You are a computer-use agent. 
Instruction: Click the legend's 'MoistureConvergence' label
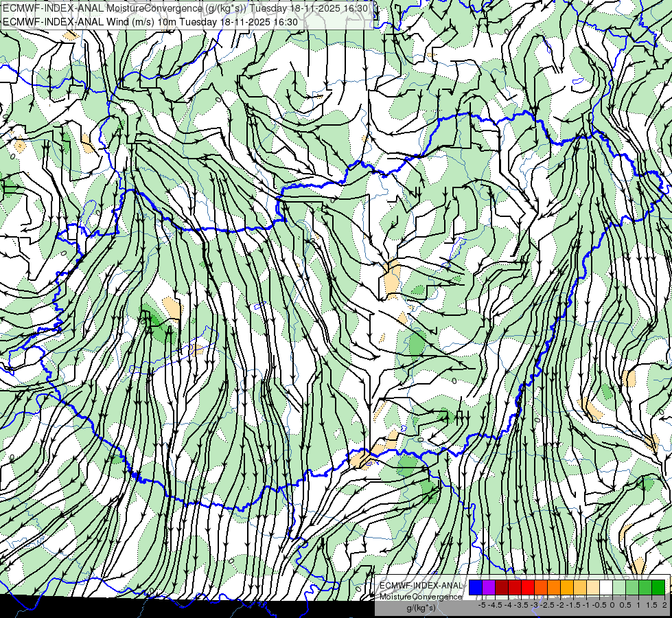(x=421, y=597)
